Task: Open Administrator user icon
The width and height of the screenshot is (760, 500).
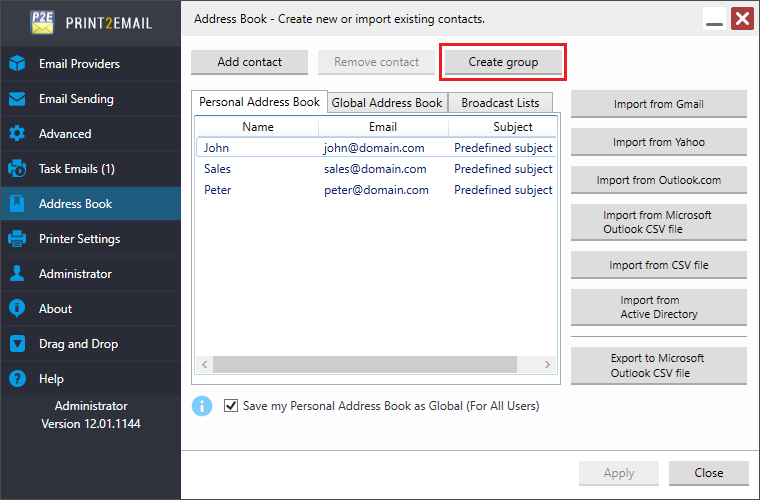Action: click(x=17, y=273)
